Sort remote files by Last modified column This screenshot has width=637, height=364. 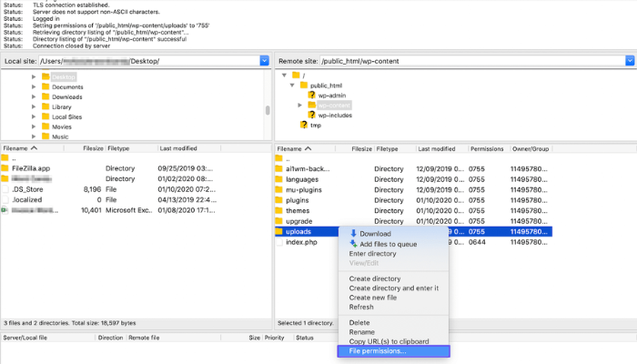437,147
